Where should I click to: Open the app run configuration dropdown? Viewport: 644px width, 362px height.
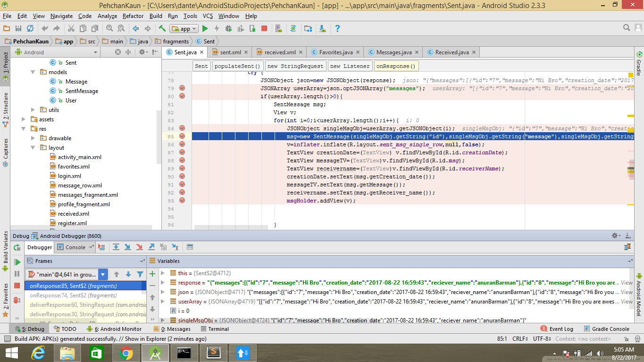pos(184,28)
